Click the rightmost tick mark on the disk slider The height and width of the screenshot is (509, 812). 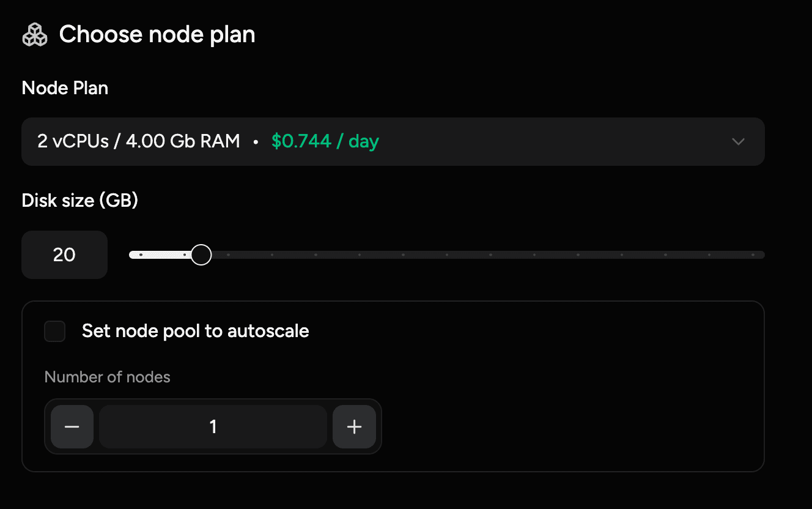tap(753, 254)
